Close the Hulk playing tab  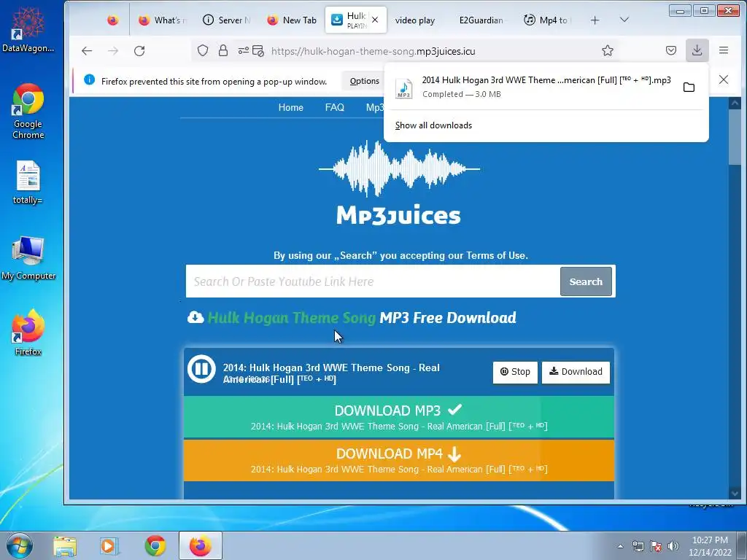click(x=375, y=20)
